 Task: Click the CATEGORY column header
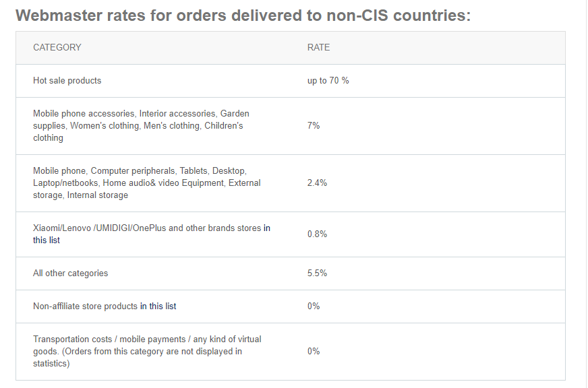point(57,48)
